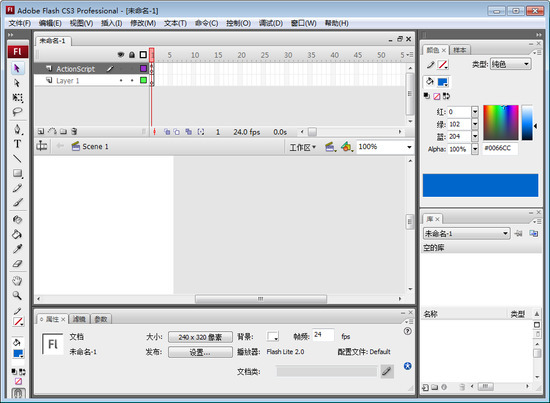Select the Free Transform tool
This screenshot has width=550, height=403.
tap(17, 97)
